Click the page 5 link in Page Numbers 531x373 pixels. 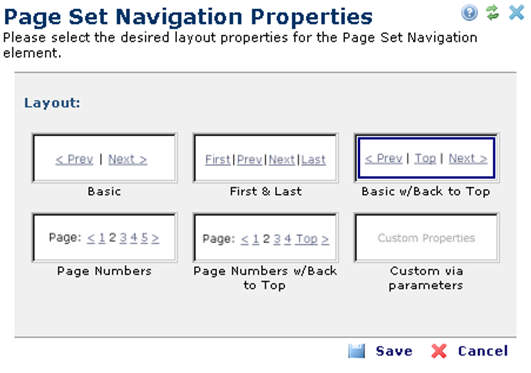(x=145, y=238)
